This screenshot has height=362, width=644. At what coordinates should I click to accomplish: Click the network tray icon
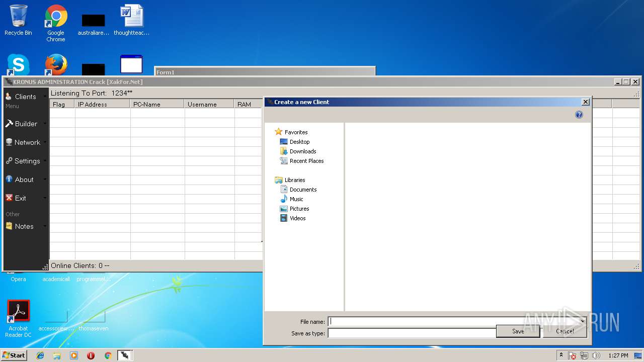point(584,355)
